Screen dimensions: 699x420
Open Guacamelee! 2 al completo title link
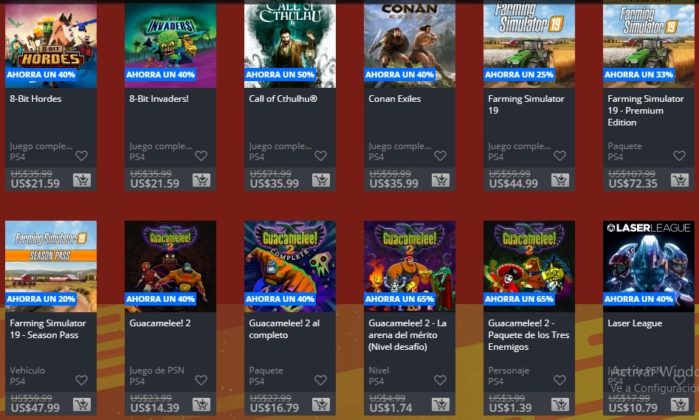pyautogui.click(x=284, y=329)
